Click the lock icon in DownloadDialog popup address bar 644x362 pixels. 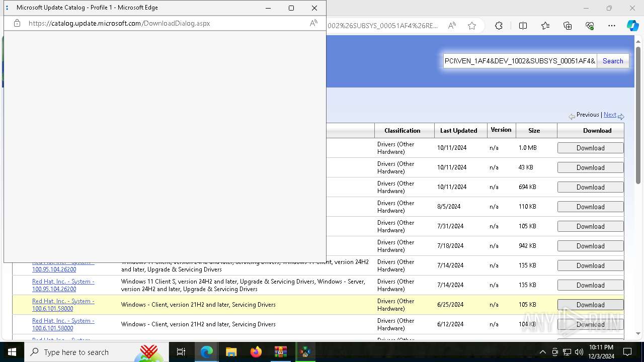tap(17, 23)
